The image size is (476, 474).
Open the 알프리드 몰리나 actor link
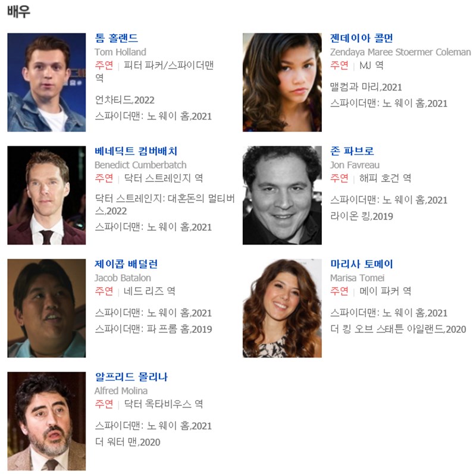[131, 377]
